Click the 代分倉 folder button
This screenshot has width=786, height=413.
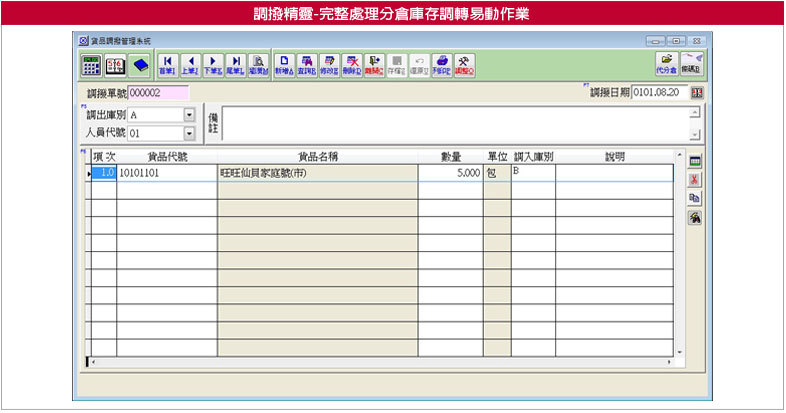[667, 64]
